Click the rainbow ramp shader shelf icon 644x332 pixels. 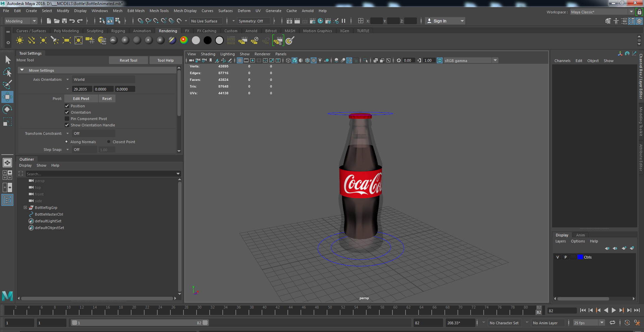click(x=184, y=40)
